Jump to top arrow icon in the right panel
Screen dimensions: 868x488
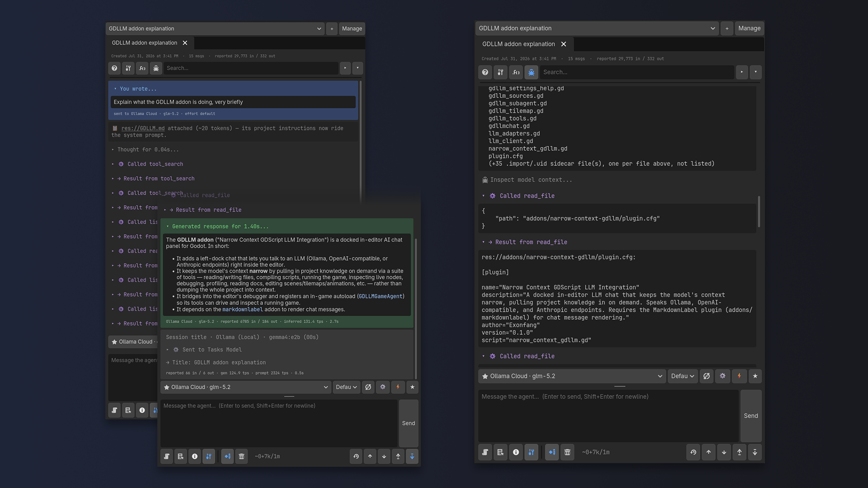coord(740,452)
